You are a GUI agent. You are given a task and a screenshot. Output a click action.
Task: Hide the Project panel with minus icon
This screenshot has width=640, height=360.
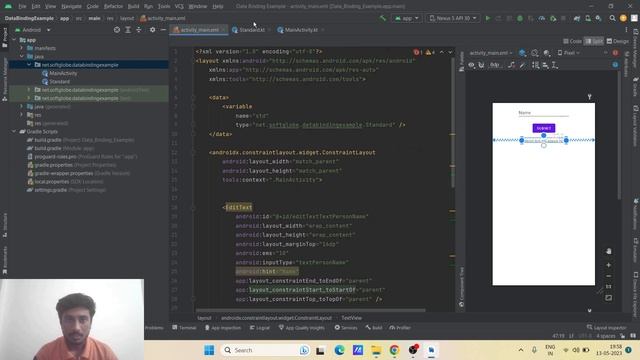coord(163,30)
